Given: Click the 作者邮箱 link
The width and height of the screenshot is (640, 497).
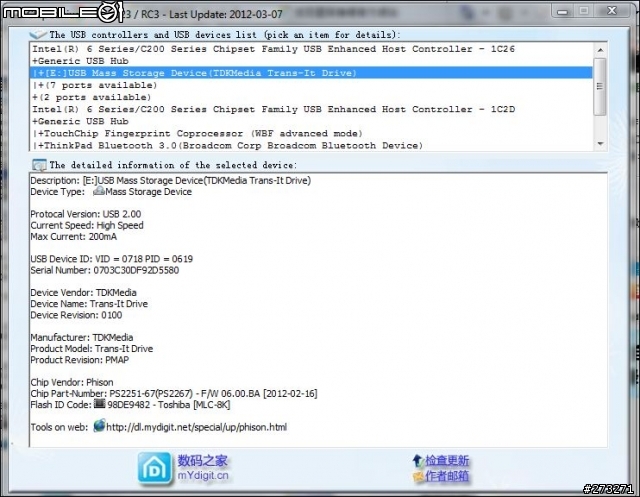Looking at the screenshot, I should click(x=447, y=476).
